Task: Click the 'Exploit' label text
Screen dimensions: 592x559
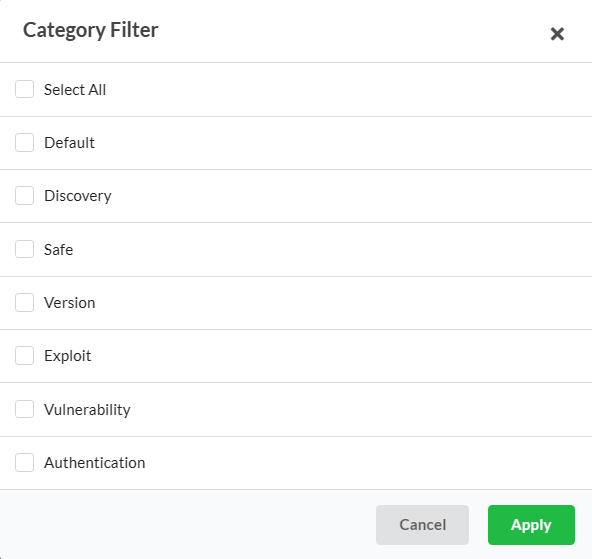Action: [x=68, y=356]
